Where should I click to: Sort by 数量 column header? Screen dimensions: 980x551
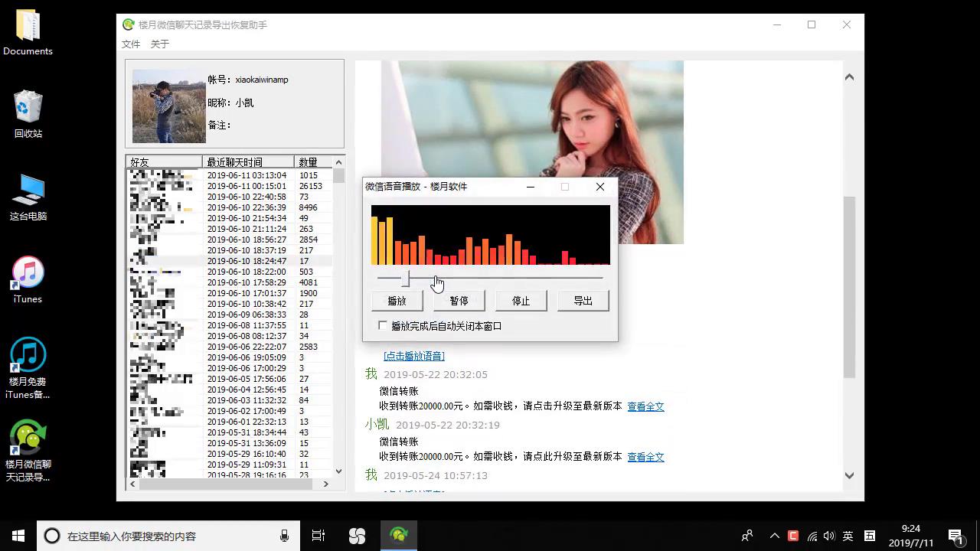314,162
